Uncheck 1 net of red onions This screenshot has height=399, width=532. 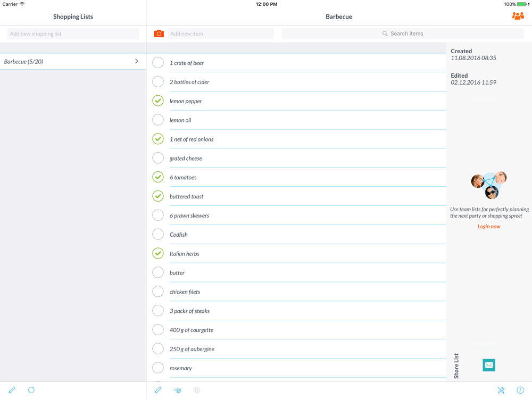coord(158,139)
